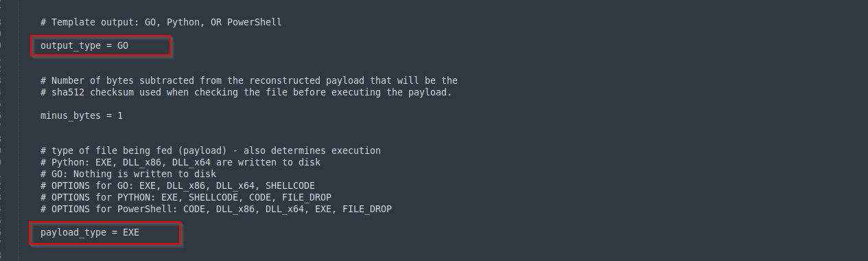868x261 pixels.
Task: Click the comment starting 'Number of bytes subtracted'
Action: [249, 80]
